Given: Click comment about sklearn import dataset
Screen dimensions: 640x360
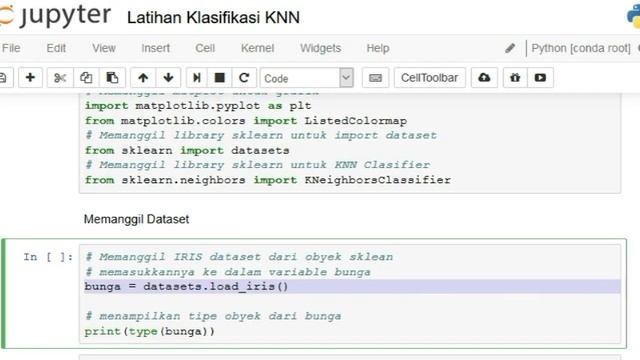Looking at the screenshot, I should pos(261,136).
